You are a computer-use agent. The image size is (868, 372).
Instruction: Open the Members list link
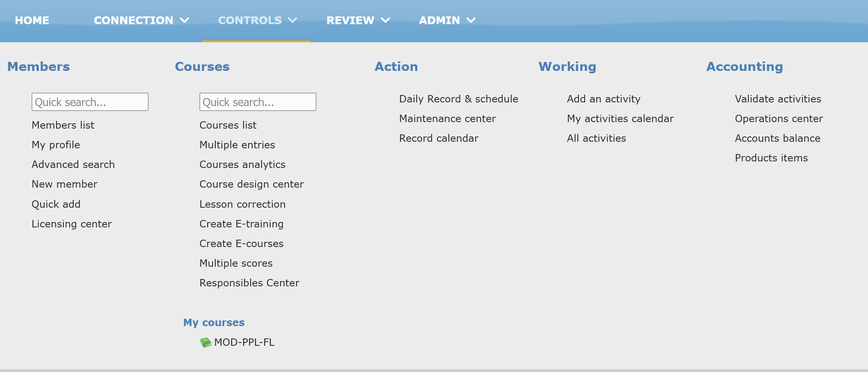click(63, 125)
